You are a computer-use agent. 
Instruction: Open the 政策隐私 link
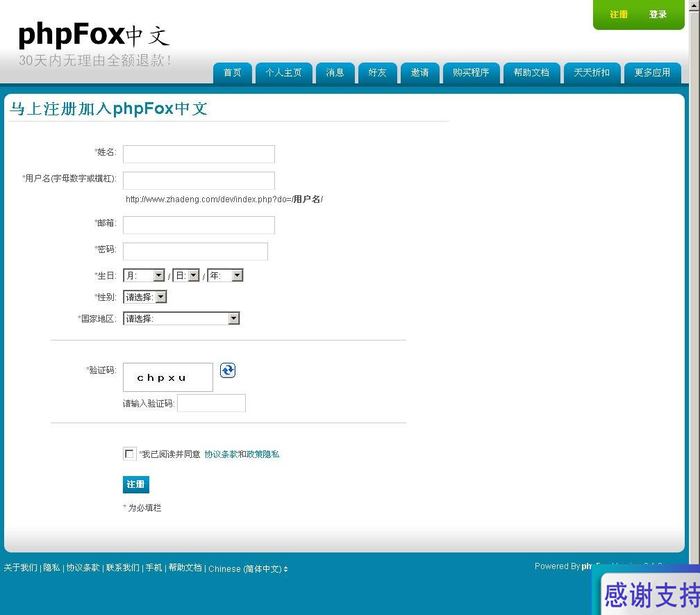(x=263, y=454)
